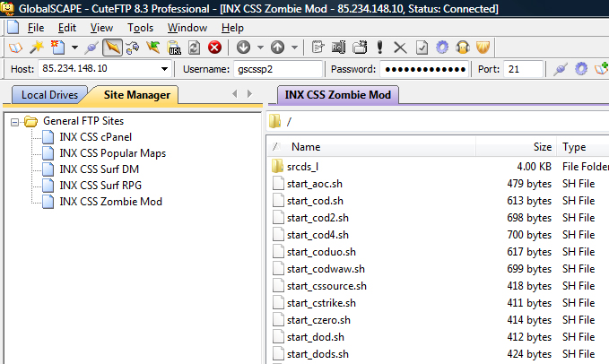Click the Reconnect icon
The height and width of the screenshot is (364, 609).
pyautogui.click(x=133, y=48)
